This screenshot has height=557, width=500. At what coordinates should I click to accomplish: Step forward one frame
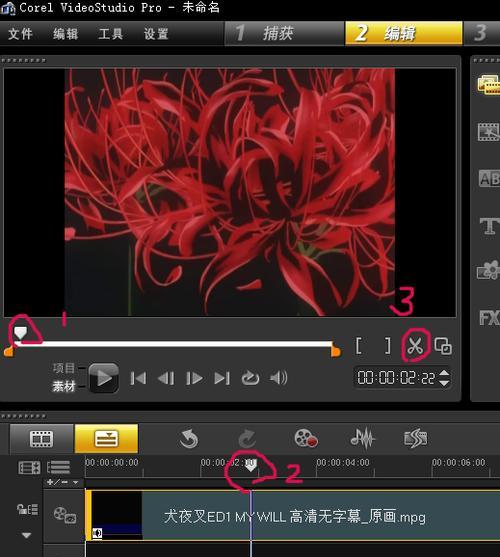point(194,378)
